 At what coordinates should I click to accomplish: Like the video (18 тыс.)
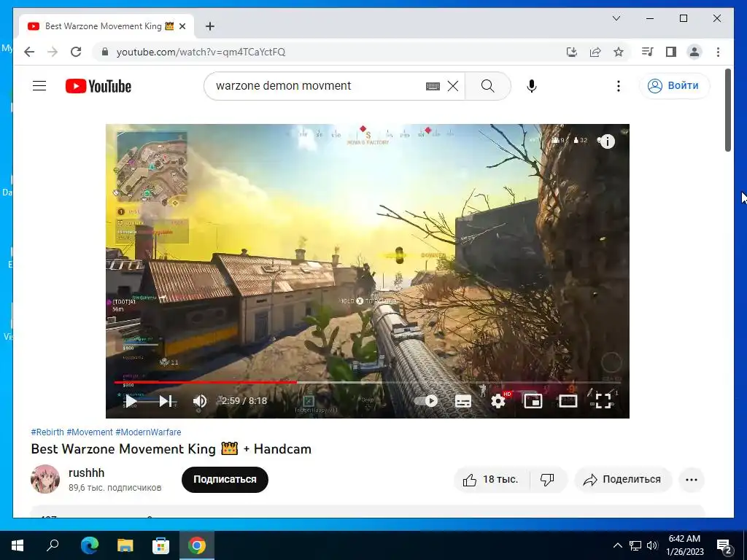pyautogui.click(x=491, y=480)
